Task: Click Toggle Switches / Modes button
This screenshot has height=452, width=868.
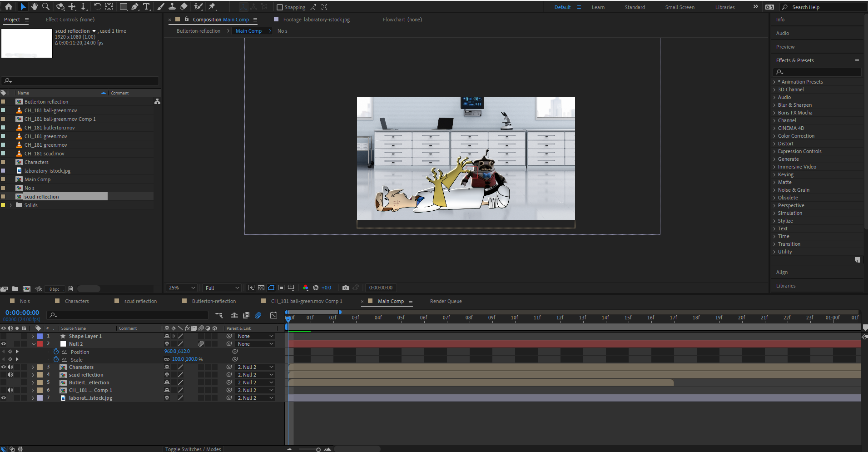Action: [x=193, y=449]
